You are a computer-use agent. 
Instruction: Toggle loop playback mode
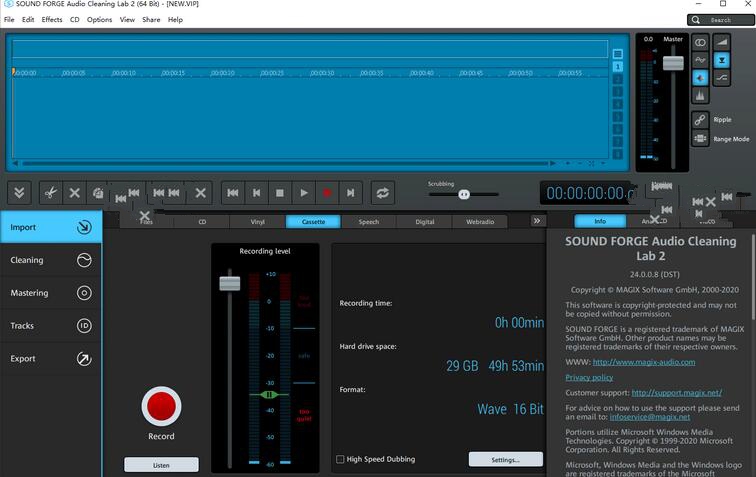point(383,193)
